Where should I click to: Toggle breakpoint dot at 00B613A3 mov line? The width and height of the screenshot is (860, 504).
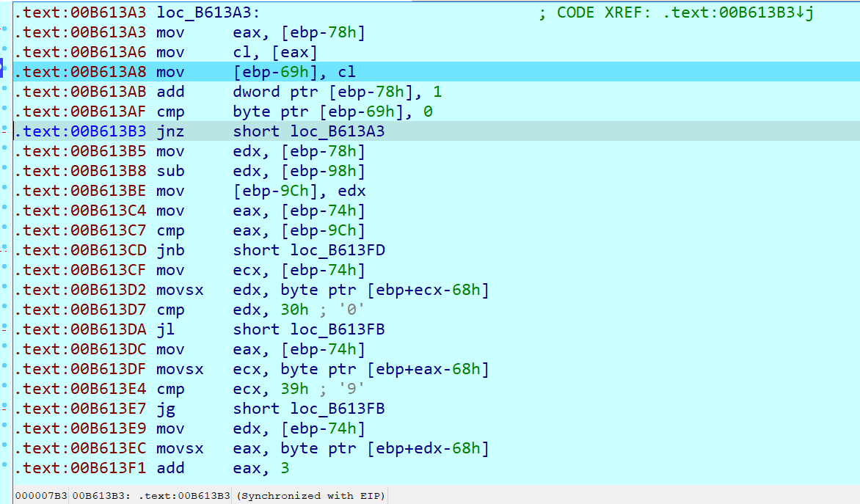(x=6, y=32)
